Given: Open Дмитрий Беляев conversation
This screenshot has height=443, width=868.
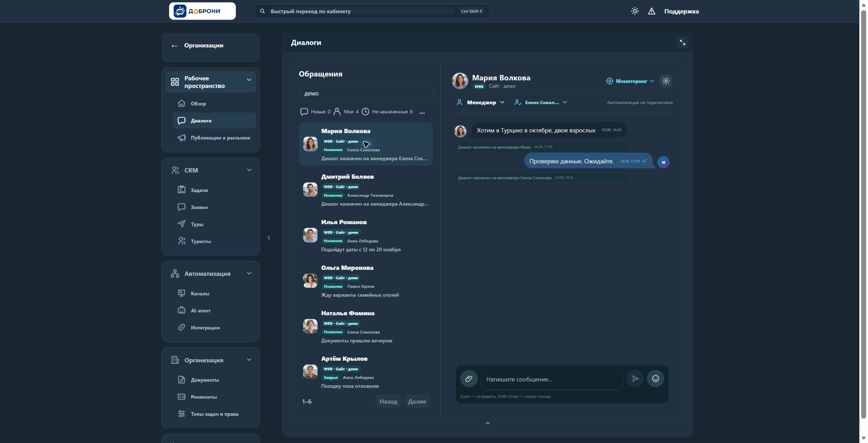Looking at the screenshot, I should pos(365,190).
